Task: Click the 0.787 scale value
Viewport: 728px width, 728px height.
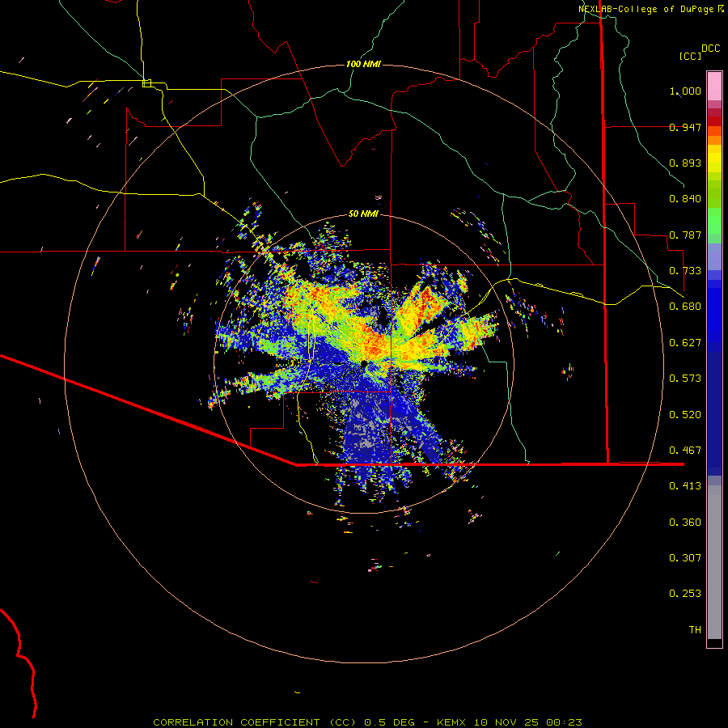Action: 685,235
